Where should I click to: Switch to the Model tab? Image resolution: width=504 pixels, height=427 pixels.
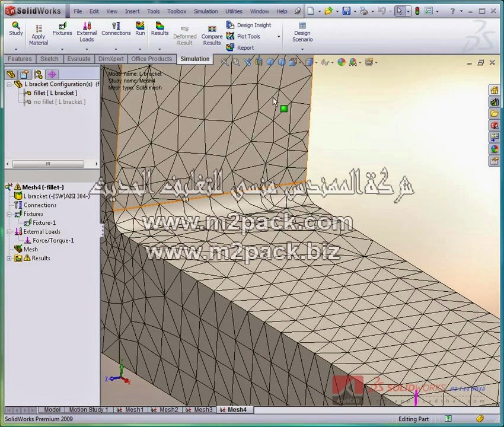point(52,410)
